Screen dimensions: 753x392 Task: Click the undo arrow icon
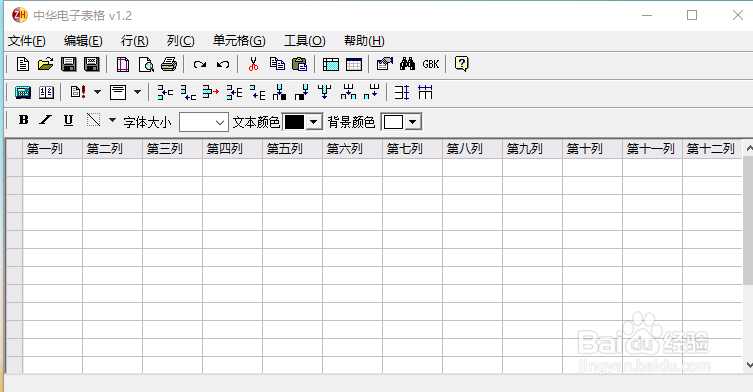point(223,64)
